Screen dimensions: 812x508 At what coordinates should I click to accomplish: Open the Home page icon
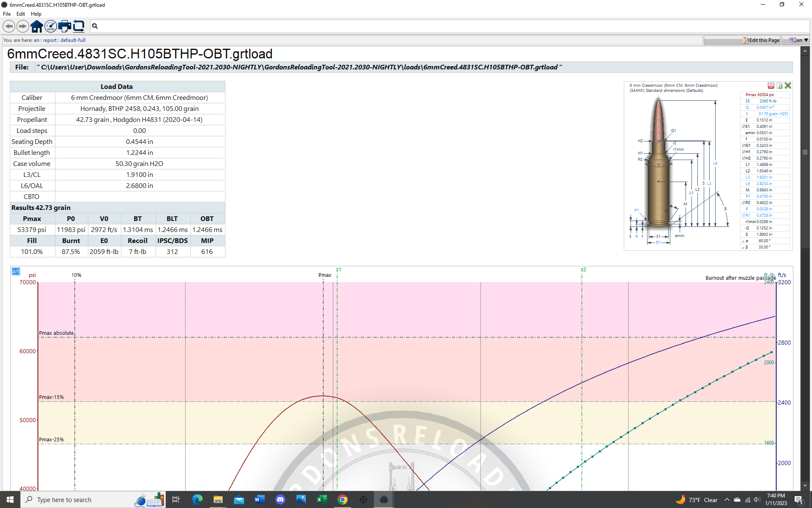coord(37,26)
